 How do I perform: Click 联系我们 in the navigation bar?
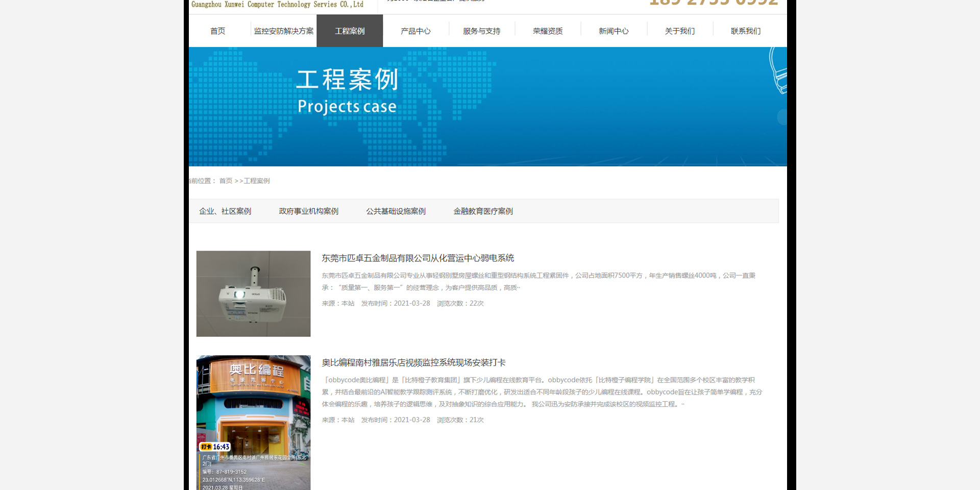coord(745,31)
